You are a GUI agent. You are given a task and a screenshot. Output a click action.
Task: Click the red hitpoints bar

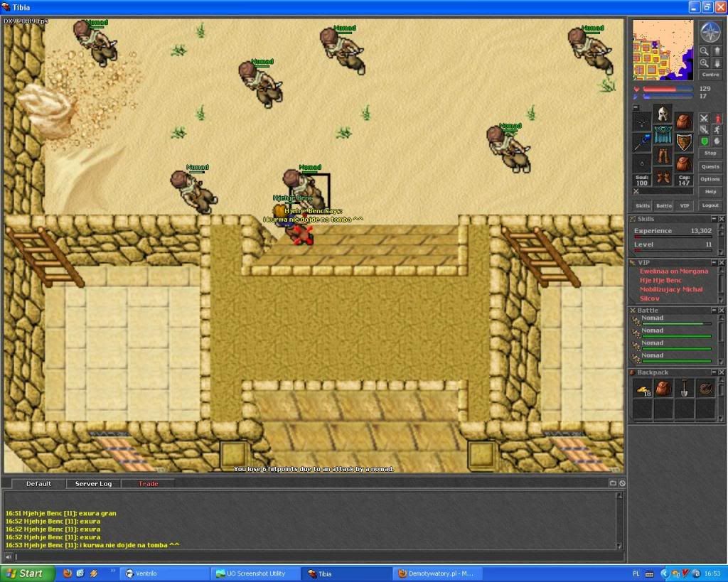(x=668, y=89)
